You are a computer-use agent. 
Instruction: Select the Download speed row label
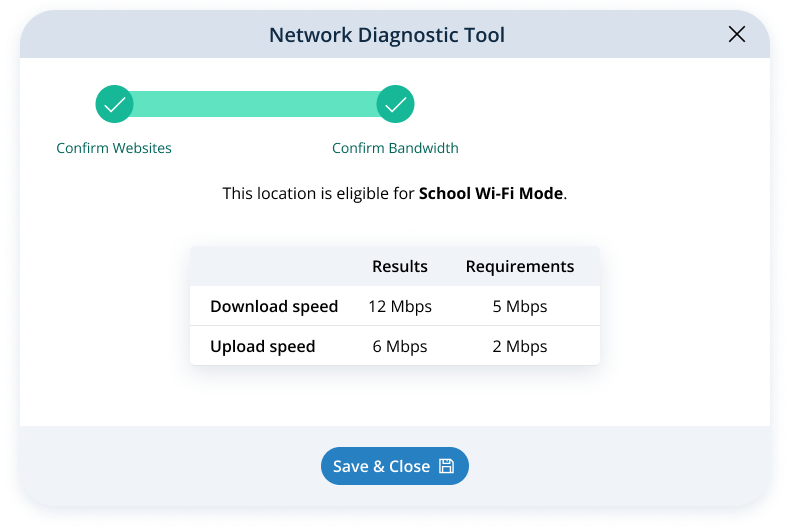tap(274, 306)
